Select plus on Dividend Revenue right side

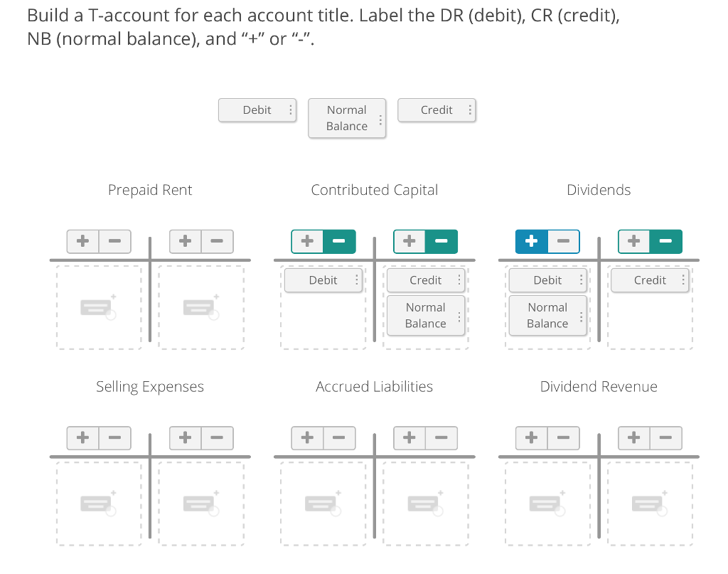[x=634, y=437]
